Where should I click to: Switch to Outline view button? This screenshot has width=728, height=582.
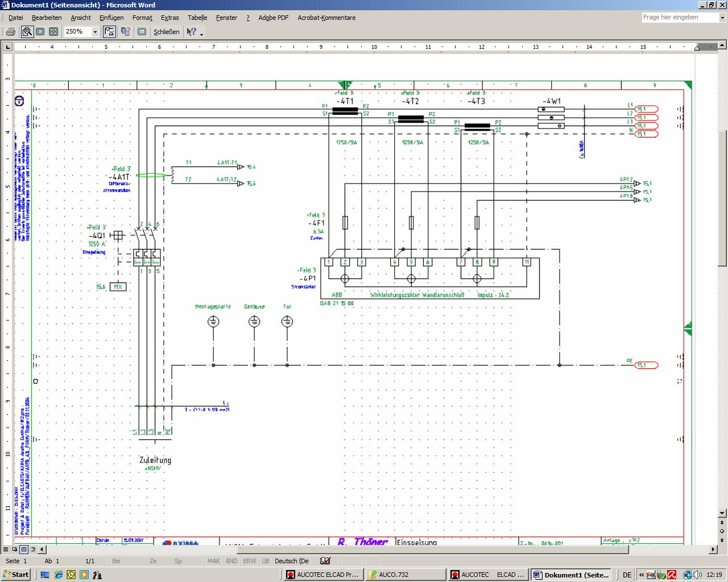tap(32, 550)
